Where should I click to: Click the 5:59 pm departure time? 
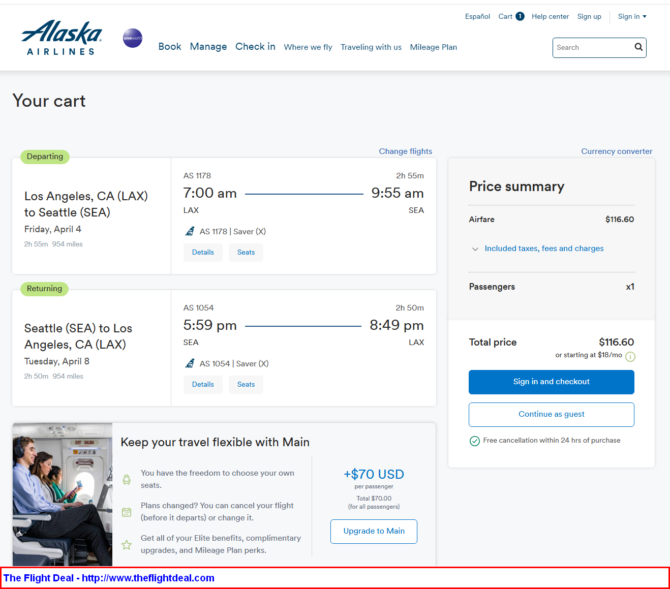210,325
